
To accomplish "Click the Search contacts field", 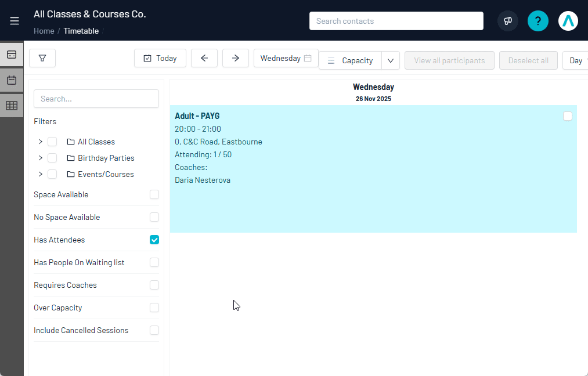I will (x=396, y=21).
